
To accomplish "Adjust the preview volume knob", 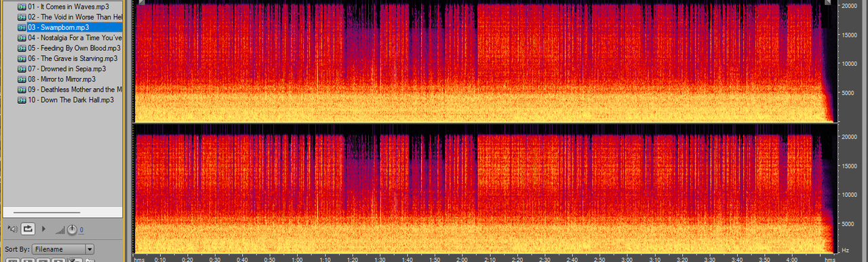I will coord(72,229).
